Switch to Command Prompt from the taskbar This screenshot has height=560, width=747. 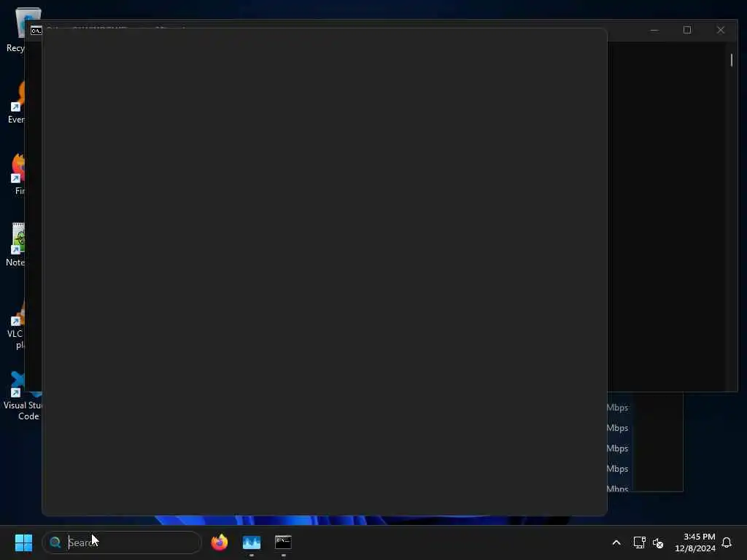pos(283,542)
